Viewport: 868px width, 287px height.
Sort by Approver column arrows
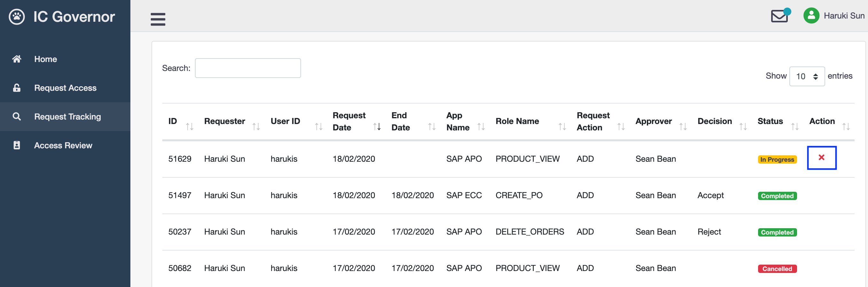683,127
